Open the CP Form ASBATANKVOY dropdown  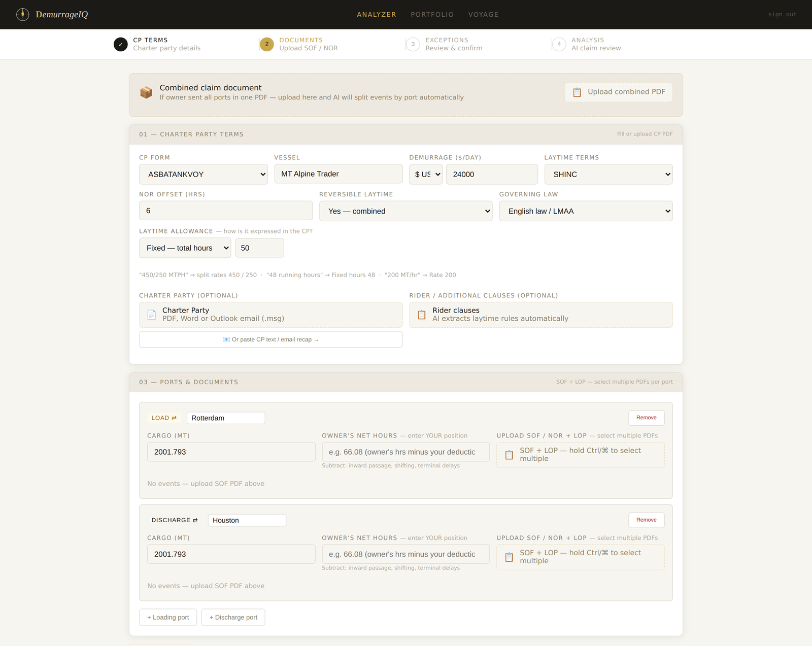pos(204,174)
